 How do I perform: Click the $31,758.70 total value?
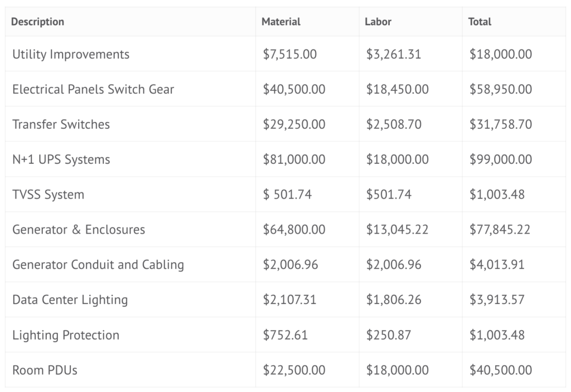(500, 124)
